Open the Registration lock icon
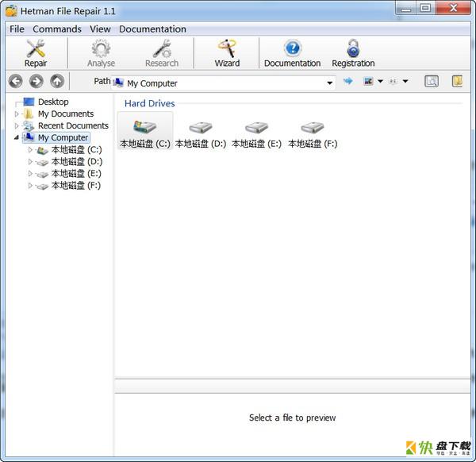 tap(353, 48)
